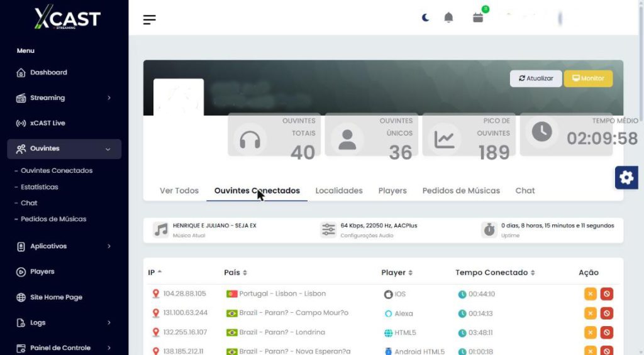The height and width of the screenshot is (355, 644).
Task: Click the HTML5 globe player icon
Action: (388, 333)
